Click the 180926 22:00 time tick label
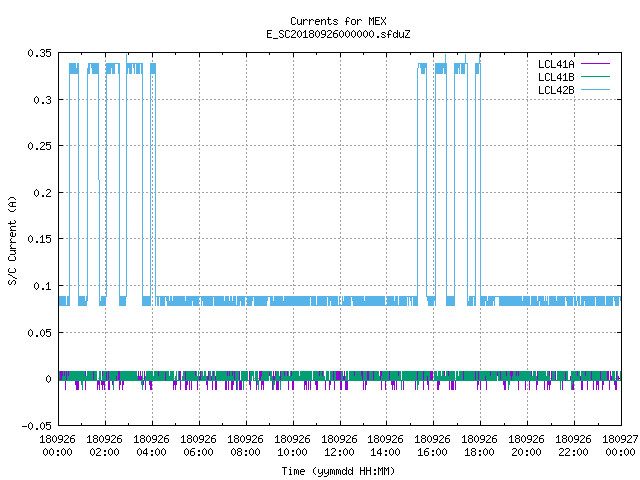The image size is (640, 480). click(573, 446)
